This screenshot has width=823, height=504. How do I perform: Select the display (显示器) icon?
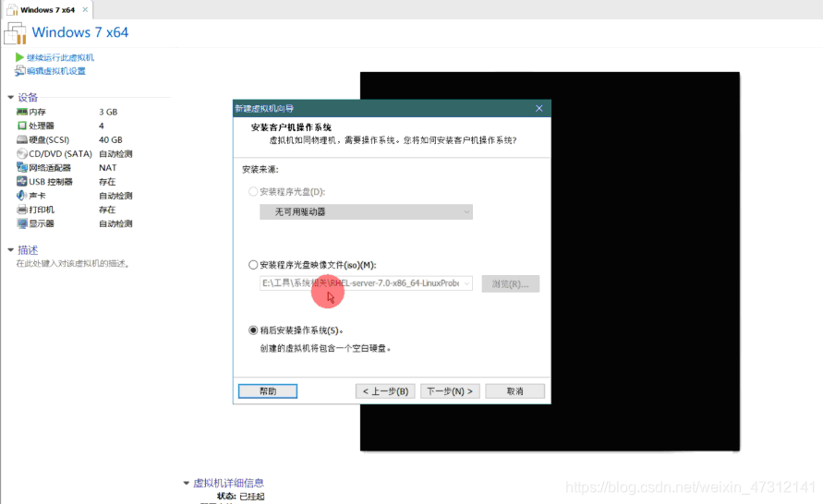[21, 223]
